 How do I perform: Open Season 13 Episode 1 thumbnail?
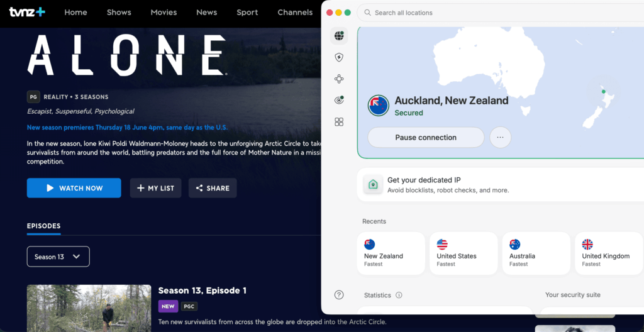tap(89, 308)
